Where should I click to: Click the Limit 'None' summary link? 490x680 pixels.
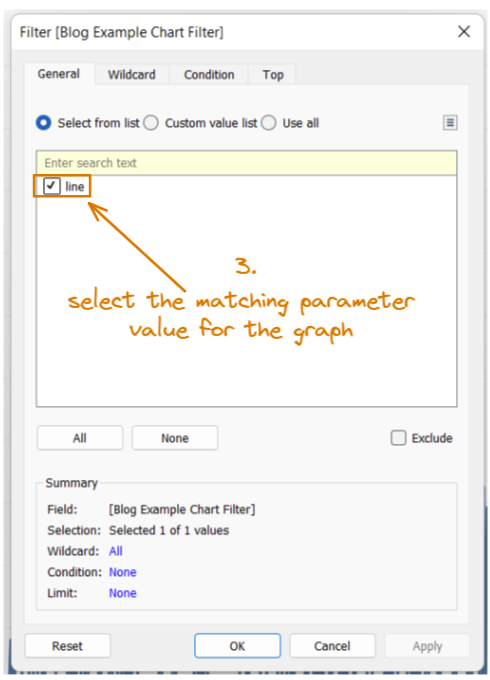tap(123, 593)
